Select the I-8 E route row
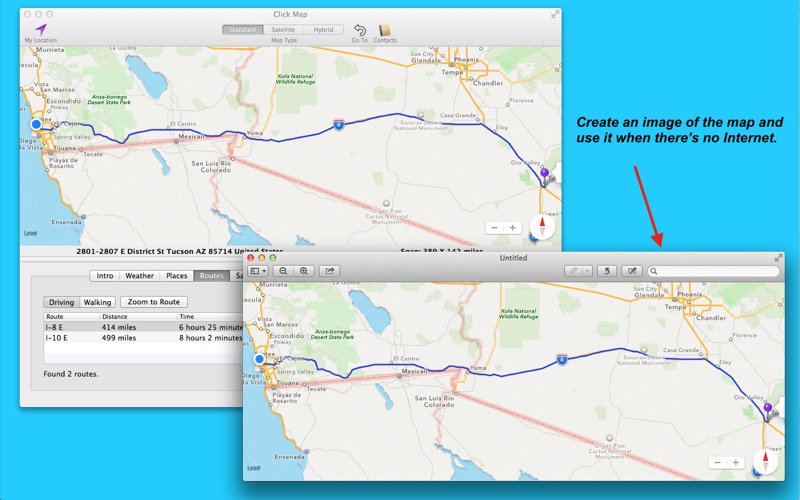800x500 pixels. [x=143, y=327]
